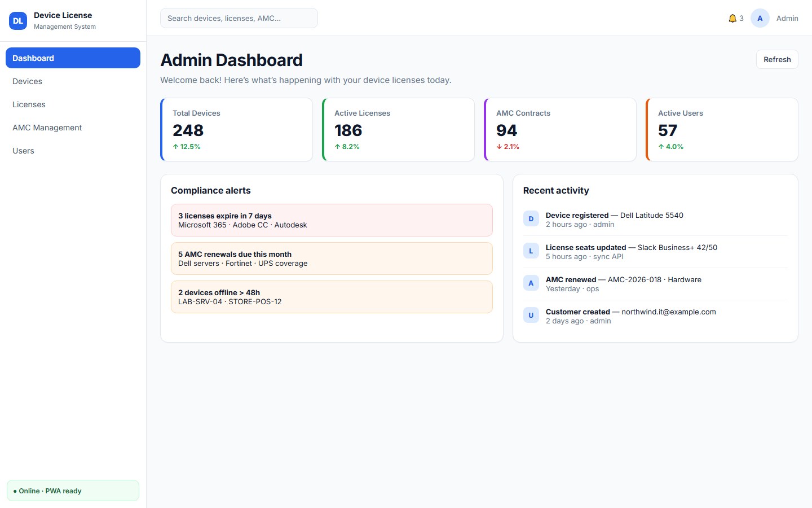
Task: Click the Admin username label
Action: (787, 18)
